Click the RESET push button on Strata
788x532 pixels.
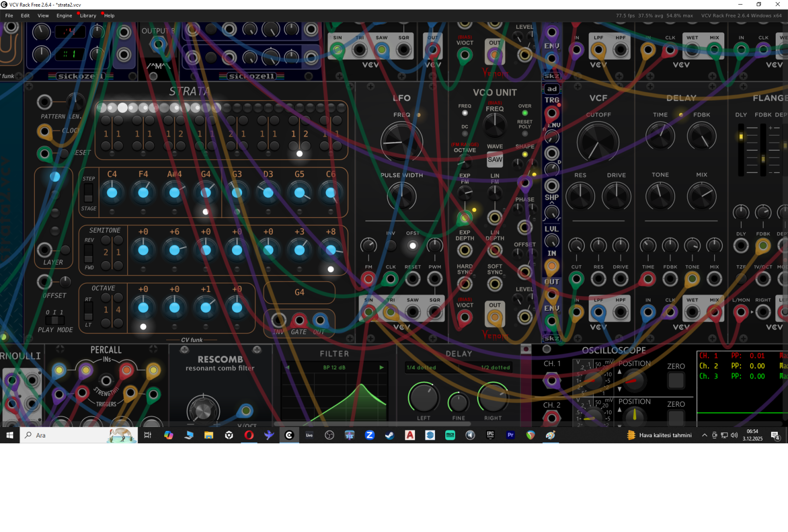(65, 153)
